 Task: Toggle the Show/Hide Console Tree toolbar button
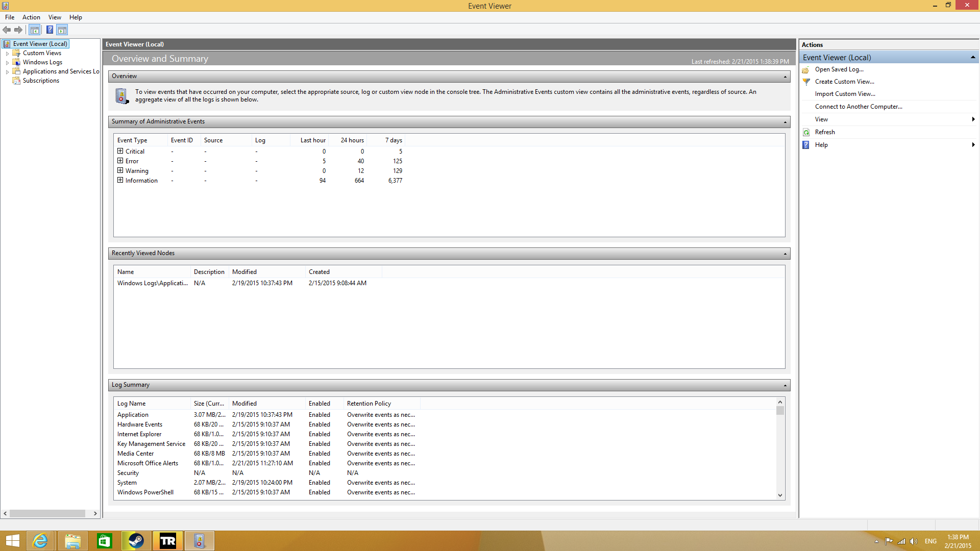[34, 30]
